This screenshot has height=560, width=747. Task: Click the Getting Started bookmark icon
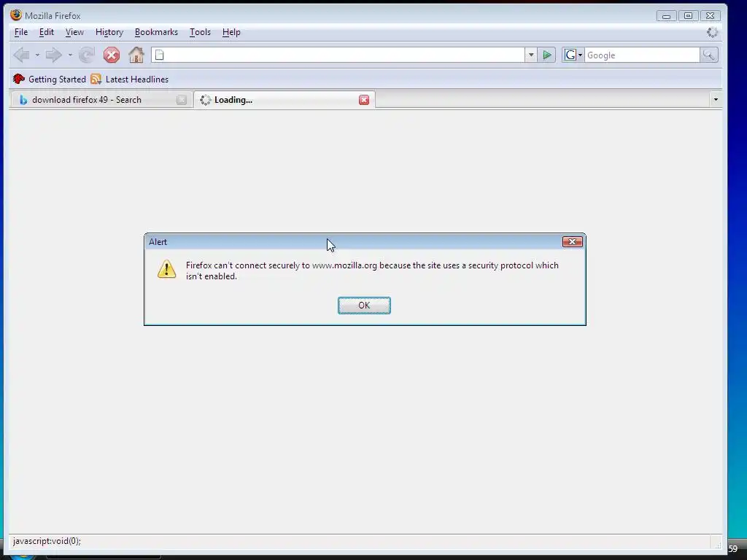(18, 79)
